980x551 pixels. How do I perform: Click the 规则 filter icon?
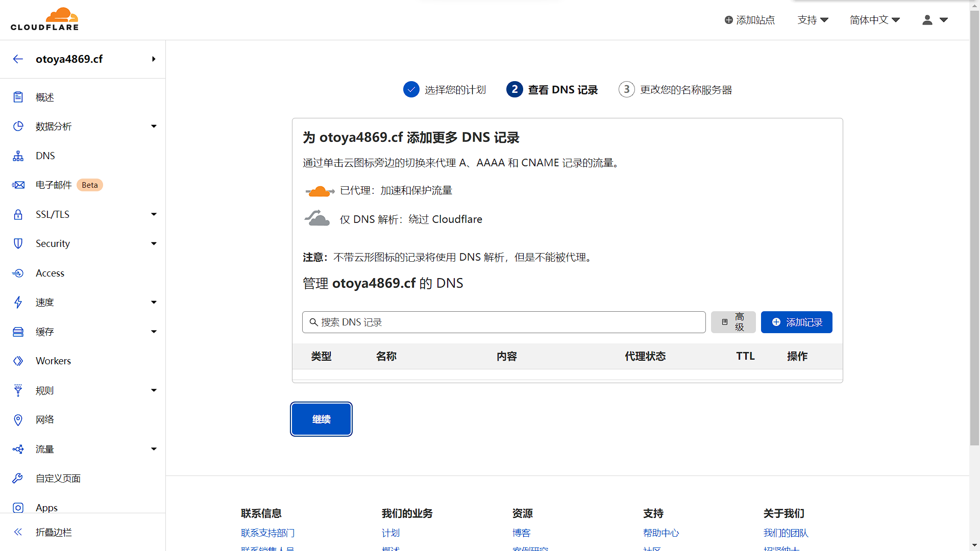[18, 390]
